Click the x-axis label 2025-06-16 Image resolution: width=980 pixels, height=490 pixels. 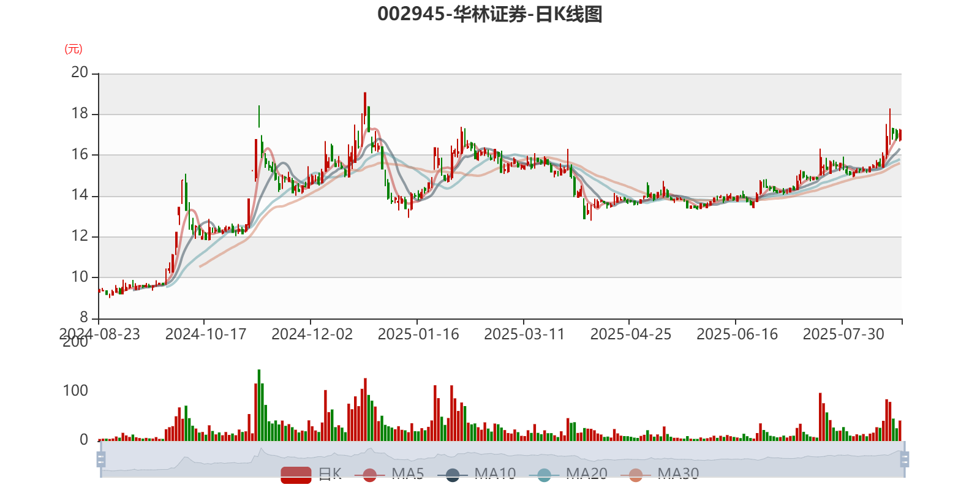(x=737, y=334)
